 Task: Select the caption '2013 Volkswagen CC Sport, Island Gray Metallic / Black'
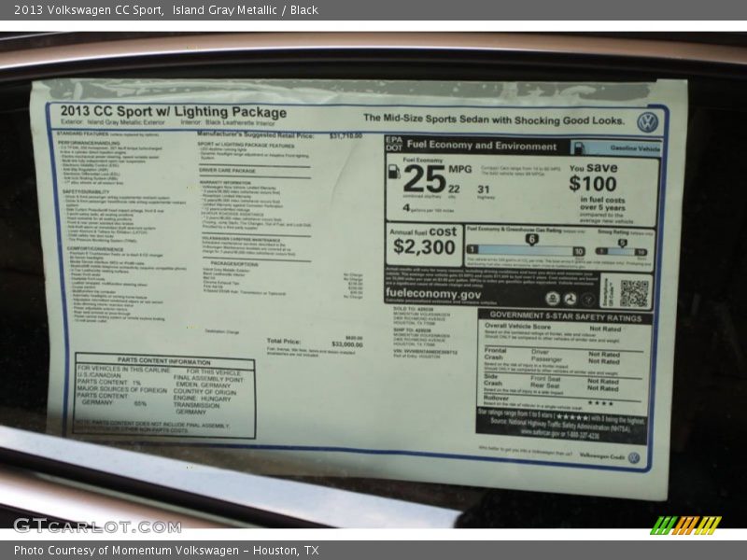coord(166,10)
